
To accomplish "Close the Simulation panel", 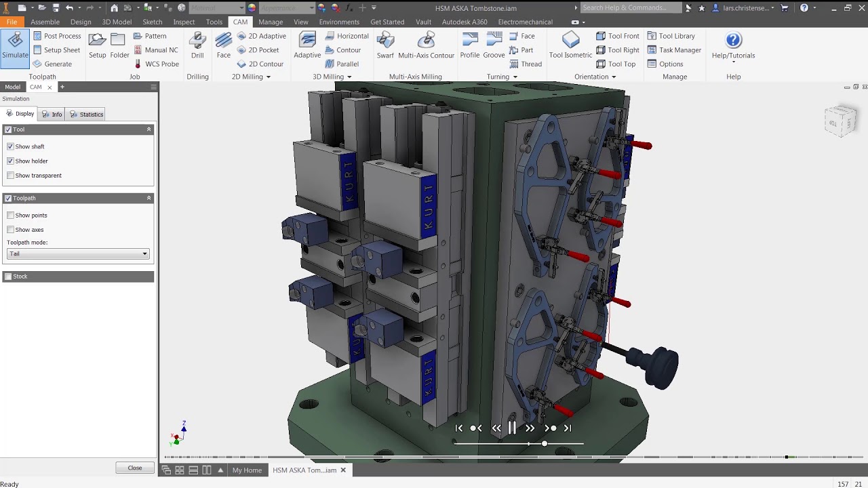I will pyautogui.click(x=135, y=468).
